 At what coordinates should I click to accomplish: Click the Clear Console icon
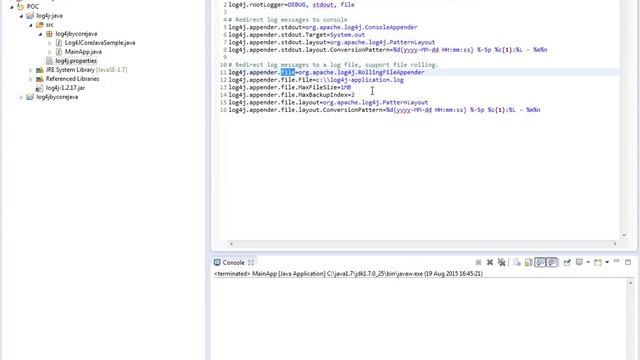point(517,262)
